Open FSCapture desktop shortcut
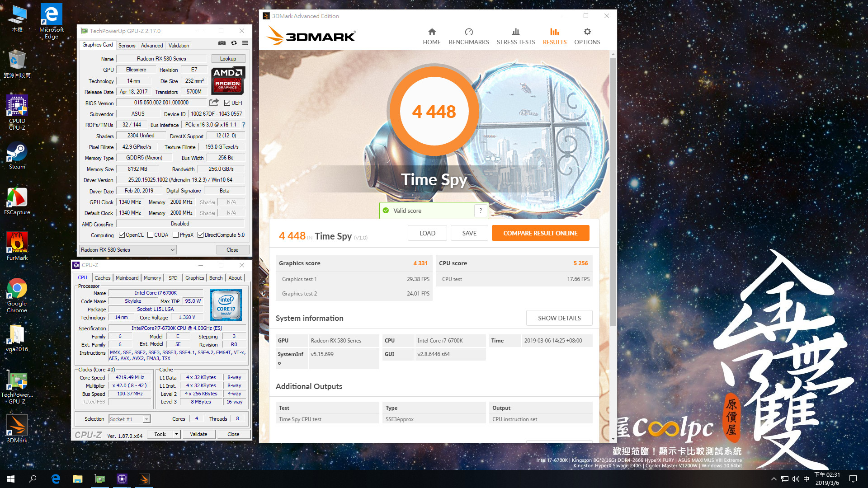868x488 pixels. pyautogui.click(x=17, y=201)
